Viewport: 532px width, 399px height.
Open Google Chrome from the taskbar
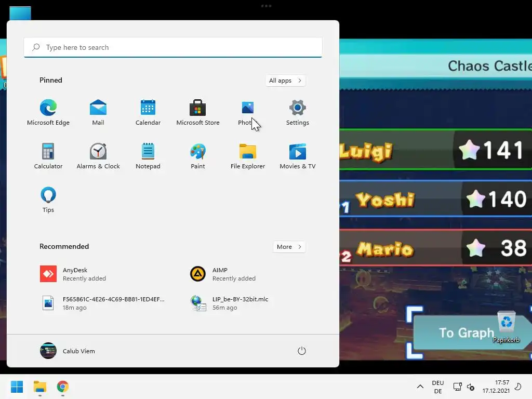tap(63, 387)
